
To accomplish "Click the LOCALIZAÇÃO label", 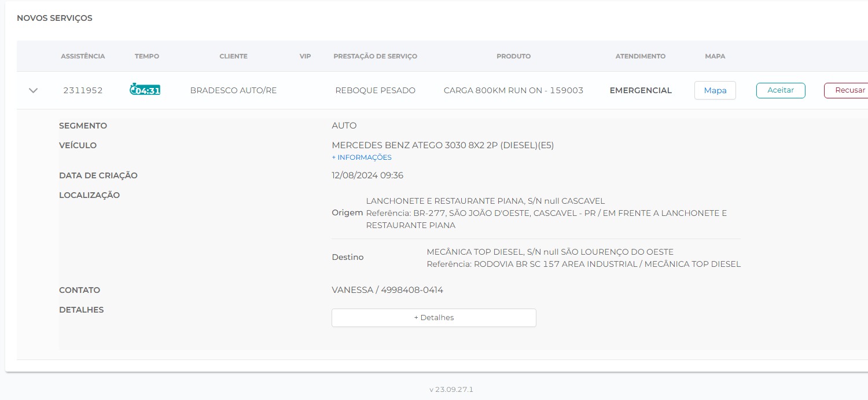I will point(89,195).
